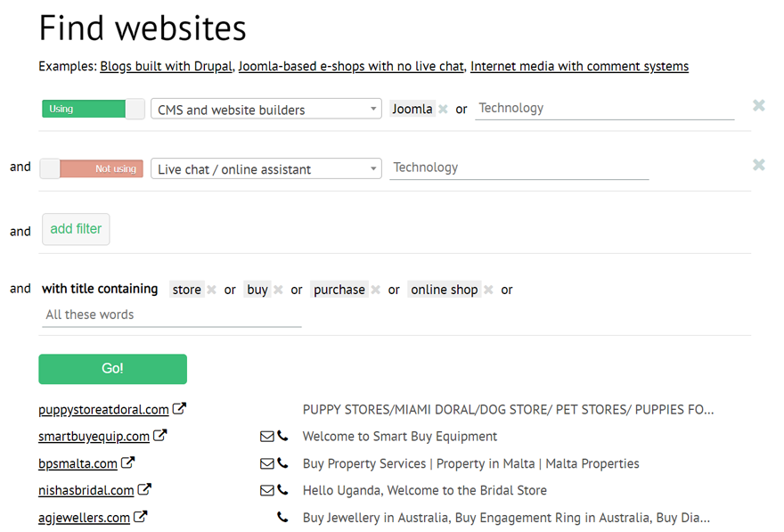The image size is (784, 532).
Task: Toggle the green Using switch off
Action: coord(93,108)
